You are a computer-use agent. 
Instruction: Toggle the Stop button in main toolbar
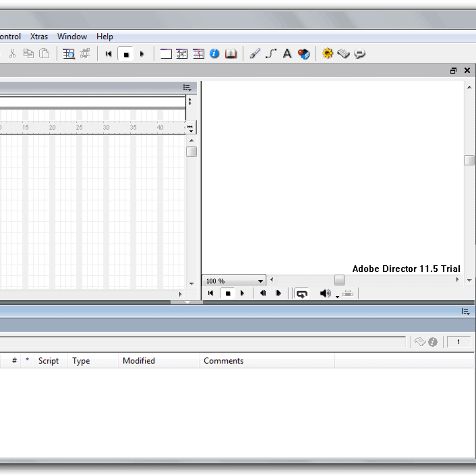click(126, 54)
